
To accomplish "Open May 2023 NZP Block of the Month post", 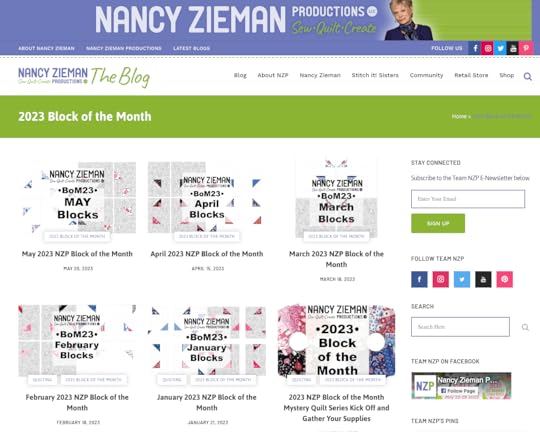I will [77, 254].
